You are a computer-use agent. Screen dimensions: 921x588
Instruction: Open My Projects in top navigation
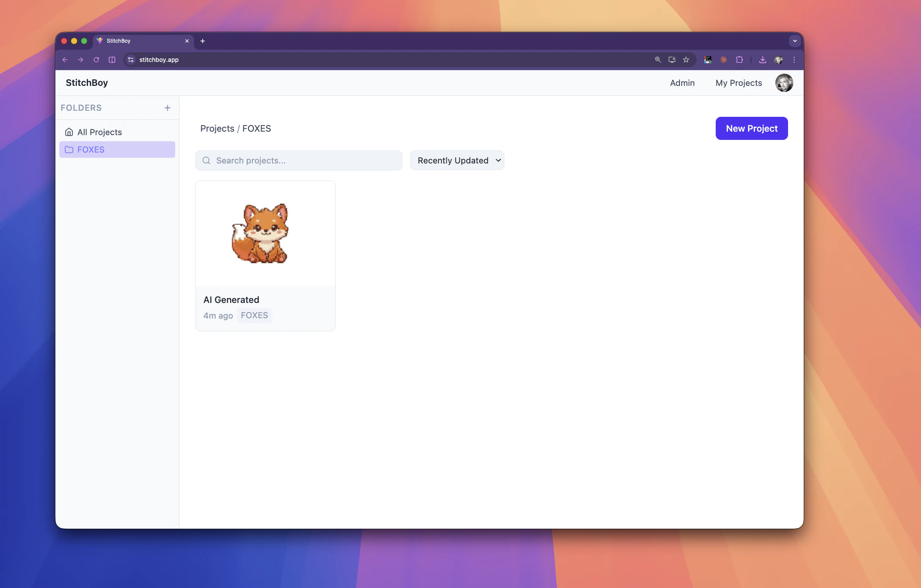pyautogui.click(x=738, y=83)
